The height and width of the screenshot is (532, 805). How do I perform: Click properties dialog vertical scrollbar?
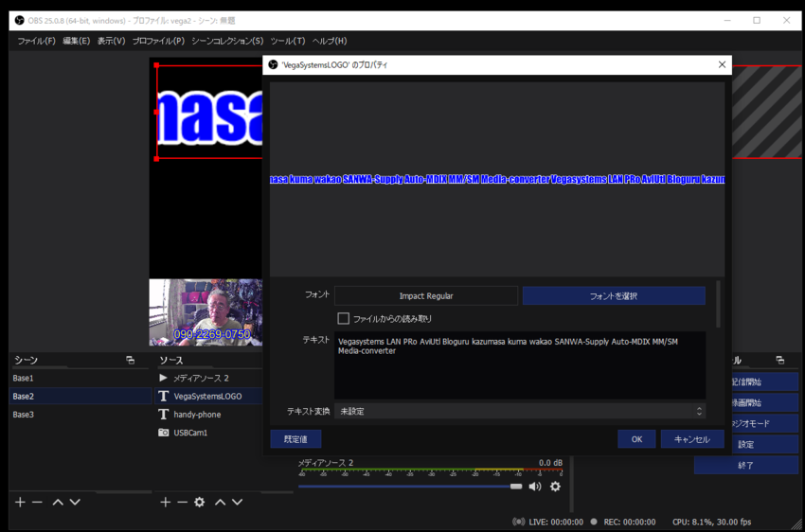[x=718, y=304]
